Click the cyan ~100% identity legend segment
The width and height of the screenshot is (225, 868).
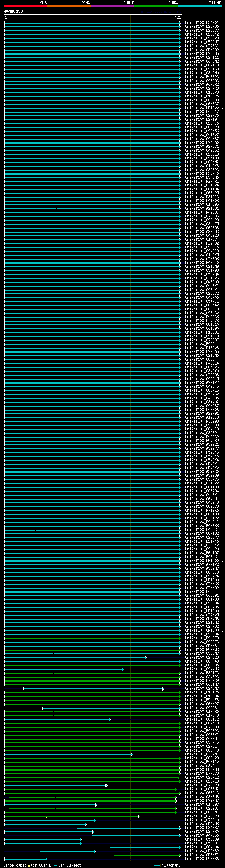[200, 6]
